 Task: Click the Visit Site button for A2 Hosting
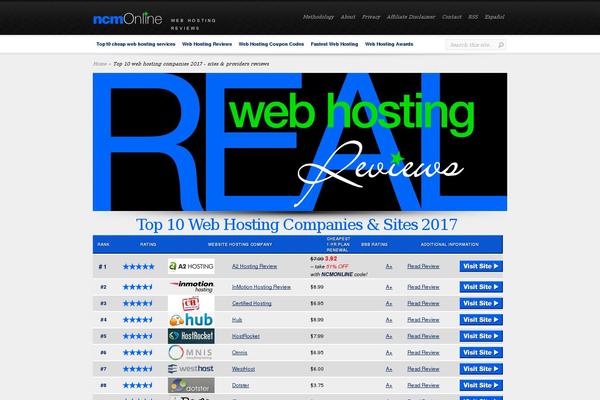coord(481,266)
